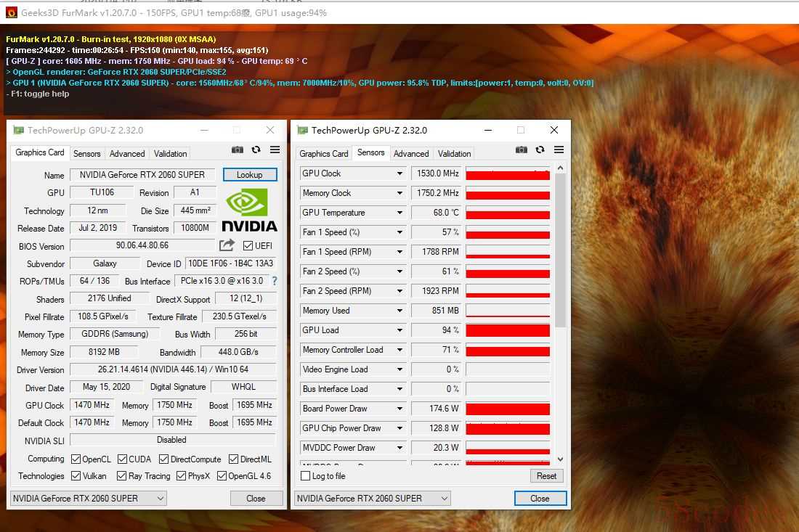Click screenshot camera icon in left GPU-Z window
799x532 pixels.
[238, 150]
